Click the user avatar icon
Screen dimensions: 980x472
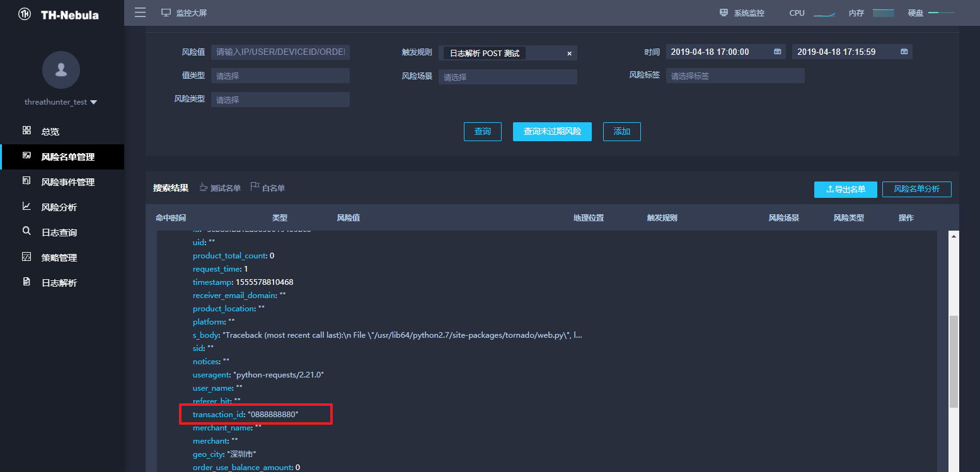[x=61, y=70]
